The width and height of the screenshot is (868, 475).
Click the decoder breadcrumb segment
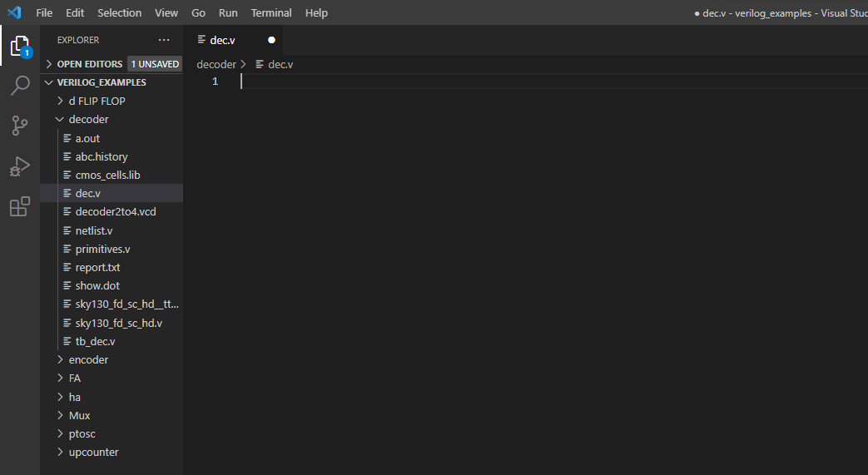tap(216, 64)
